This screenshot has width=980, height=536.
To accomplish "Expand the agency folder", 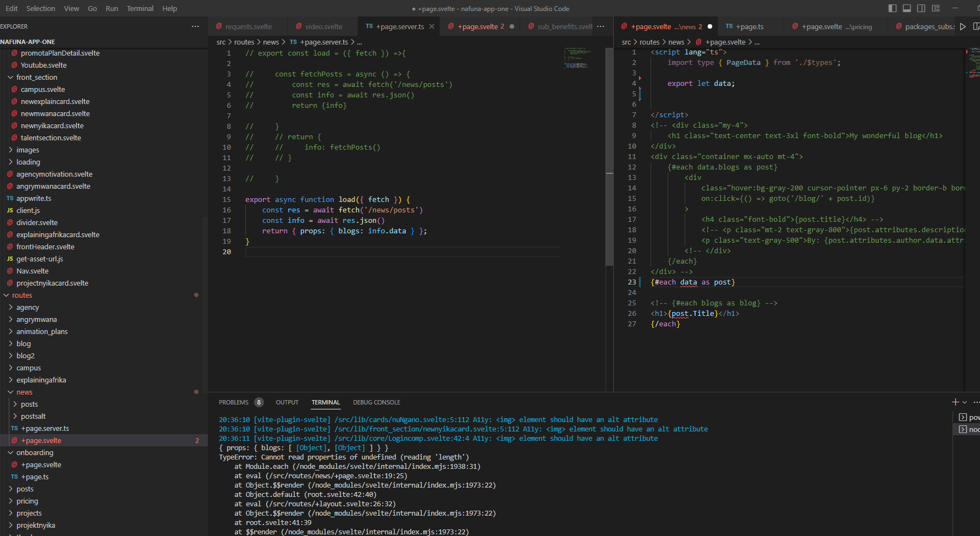I will [x=27, y=307].
